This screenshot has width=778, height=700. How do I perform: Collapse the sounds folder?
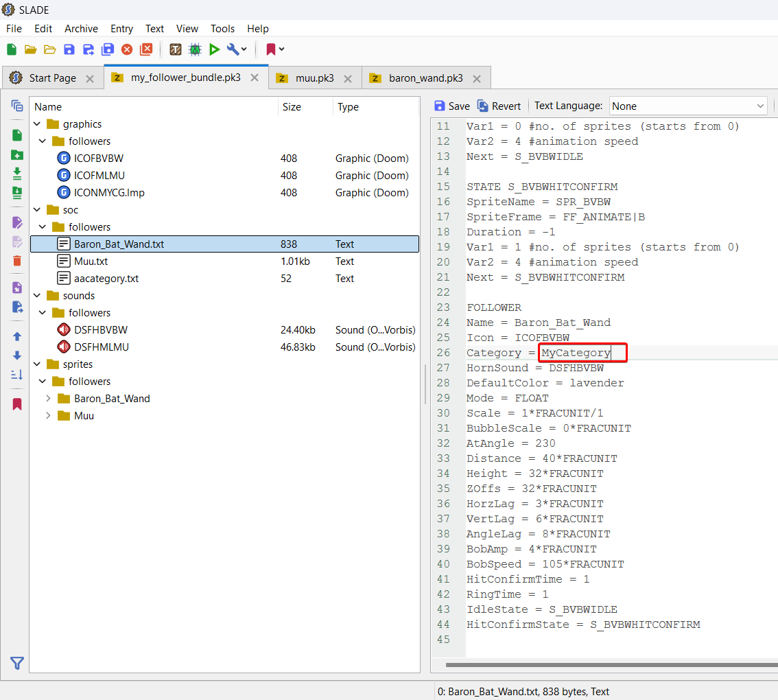click(37, 295)
